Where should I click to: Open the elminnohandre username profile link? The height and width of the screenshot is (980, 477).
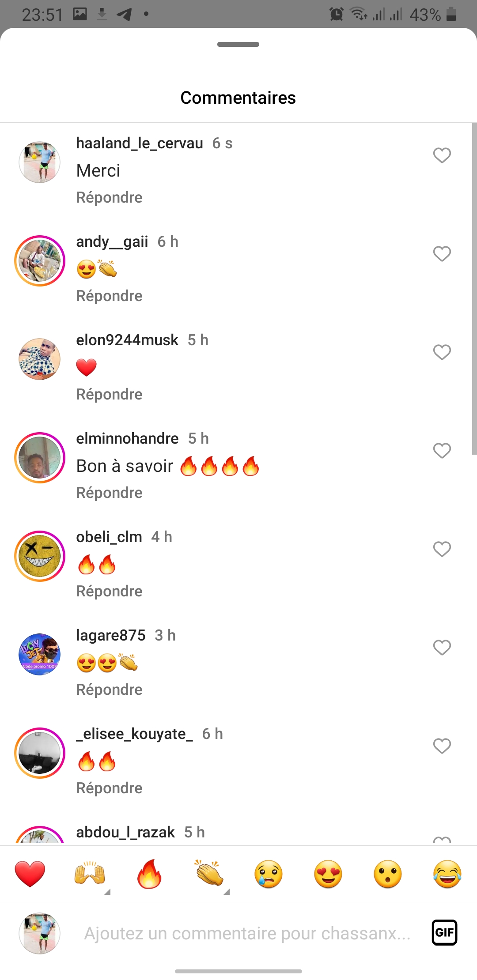pos(127,438)
